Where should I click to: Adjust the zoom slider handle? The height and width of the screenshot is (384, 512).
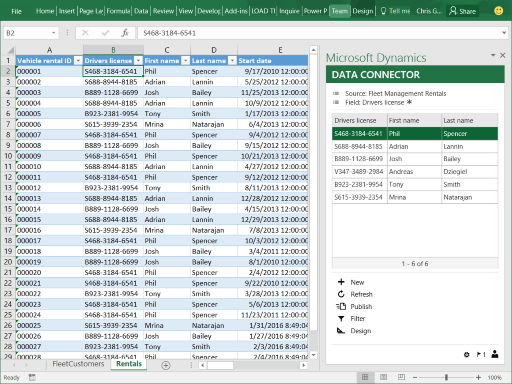click(446, 377)
